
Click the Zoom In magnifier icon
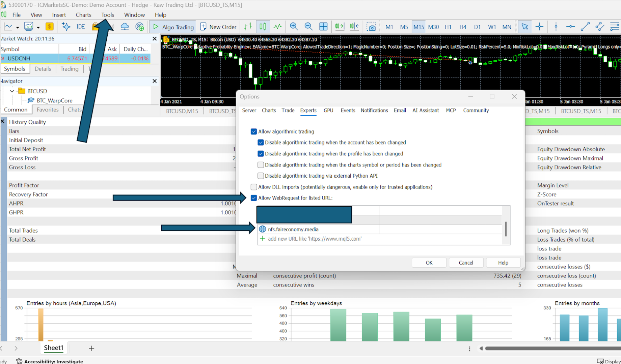coord(294,27)
